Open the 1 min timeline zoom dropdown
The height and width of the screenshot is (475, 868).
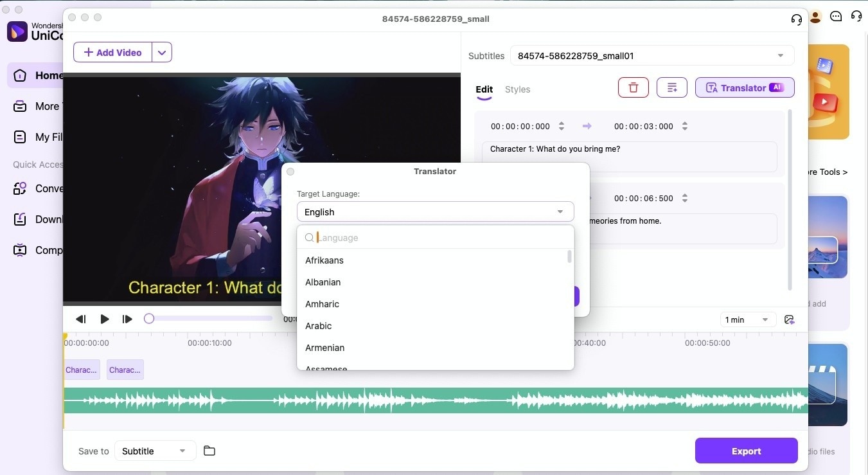[747, 319]
